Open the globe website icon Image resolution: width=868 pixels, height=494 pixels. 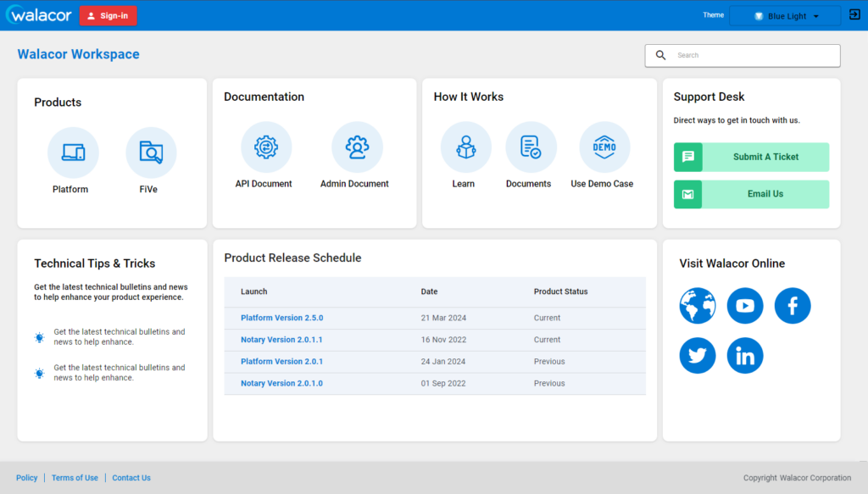(x=698, y=306)
